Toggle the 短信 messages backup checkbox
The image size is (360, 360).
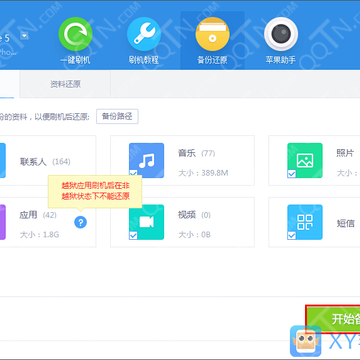click(291, 235)
